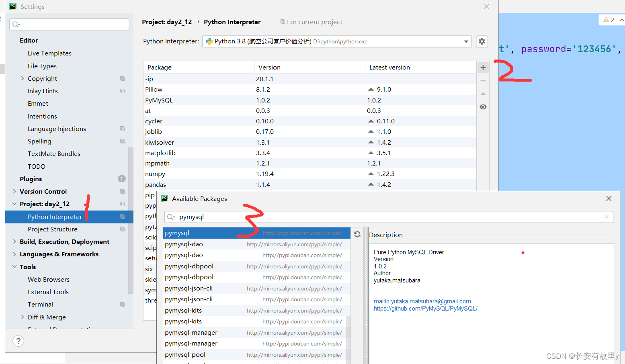Select Live Templates in the Editor settings
Image resolution: width=625 pixels, height=364 pixels.
coord(49,53)
